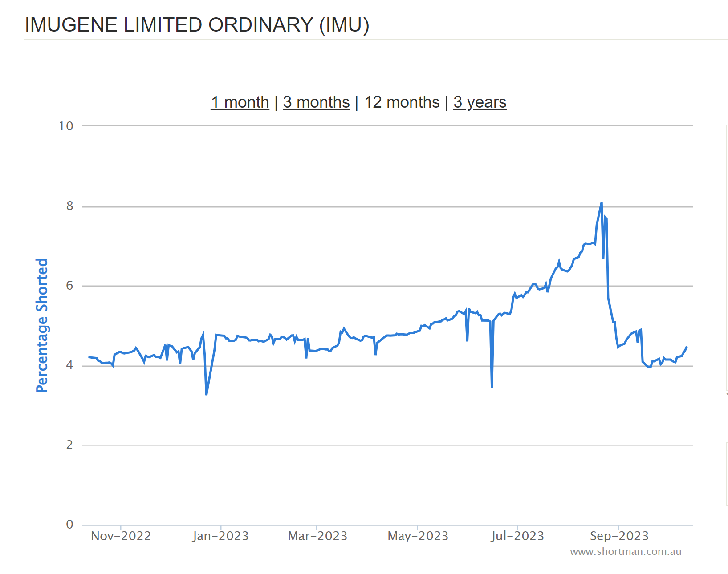Switch chart to 3 years view
This screenshot has width=728, height=574.
[480, 102]
